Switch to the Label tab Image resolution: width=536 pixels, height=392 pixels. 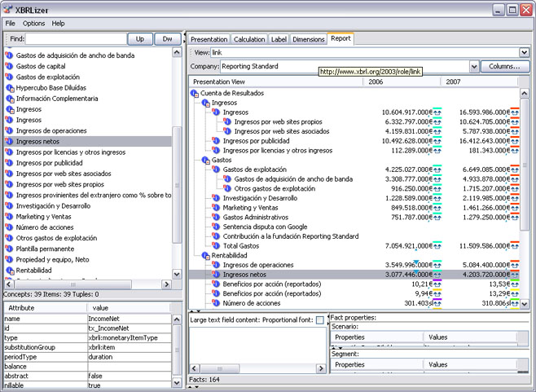click(x=279, y=39)
